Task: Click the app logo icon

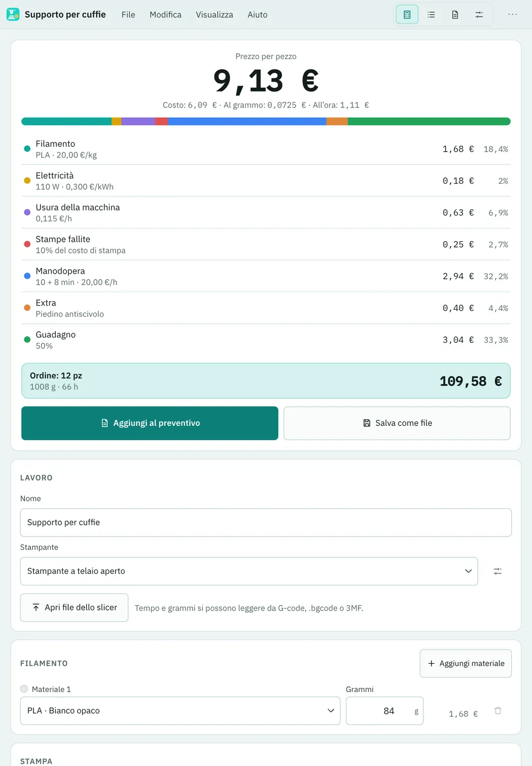Action: click(x=13, y=14)
